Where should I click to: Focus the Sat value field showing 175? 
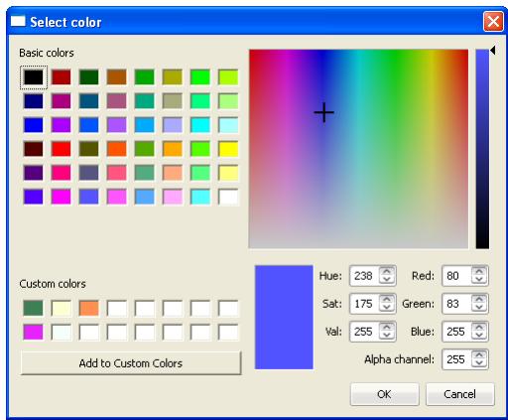[365, 304]
